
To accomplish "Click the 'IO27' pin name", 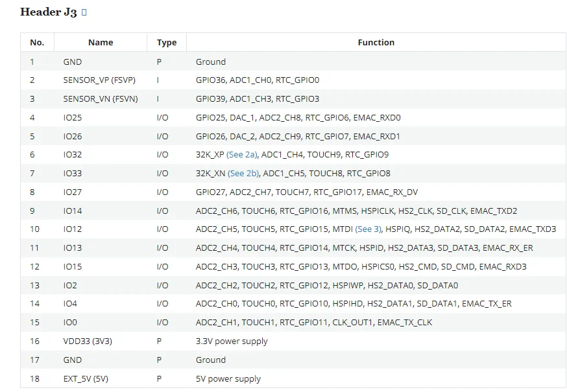I will [x=72, y=192].
